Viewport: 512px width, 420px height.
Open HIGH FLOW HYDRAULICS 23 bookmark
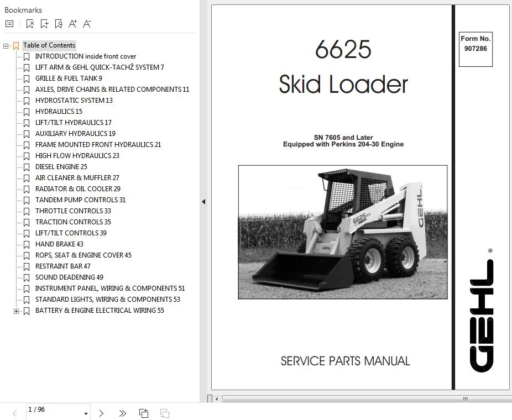[x=77, y=156]
